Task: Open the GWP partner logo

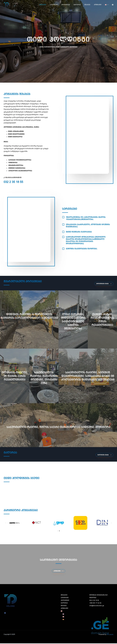Action: click(58, 523)
